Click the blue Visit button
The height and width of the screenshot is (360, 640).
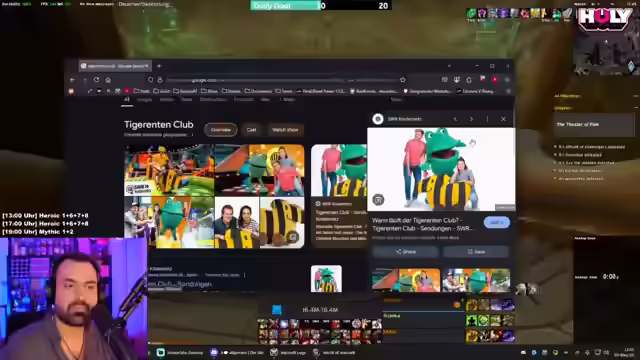[497, 222]
